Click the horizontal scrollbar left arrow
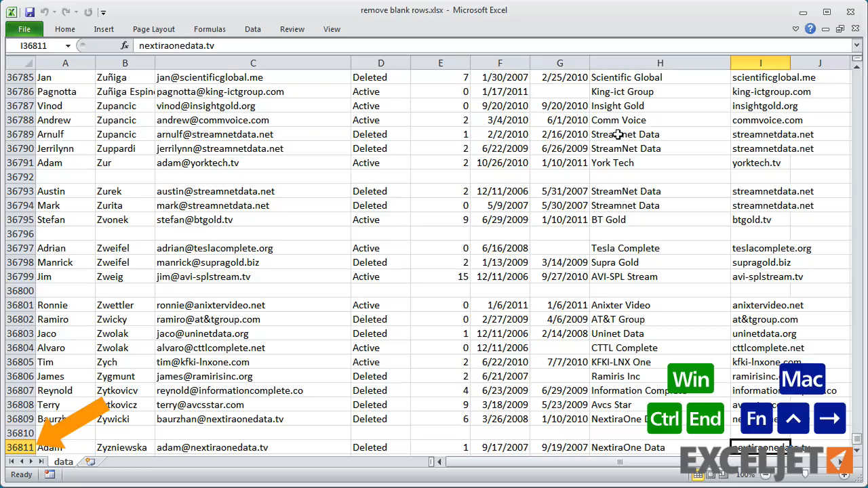 click(440, 462)
